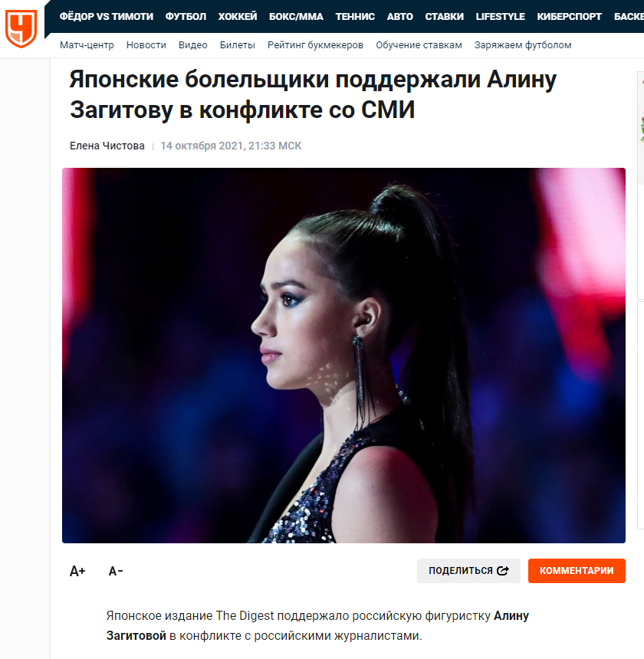Click author name Елена Чистова

click(x=107, y=146)
